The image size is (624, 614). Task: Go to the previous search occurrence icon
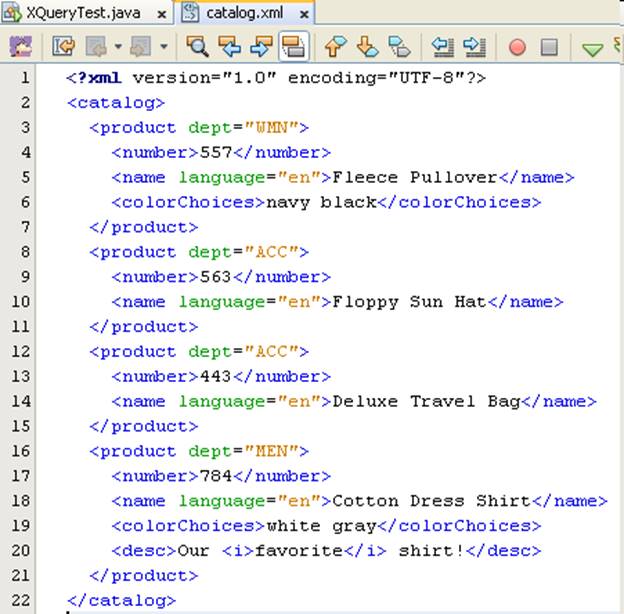tap(230, 46)
